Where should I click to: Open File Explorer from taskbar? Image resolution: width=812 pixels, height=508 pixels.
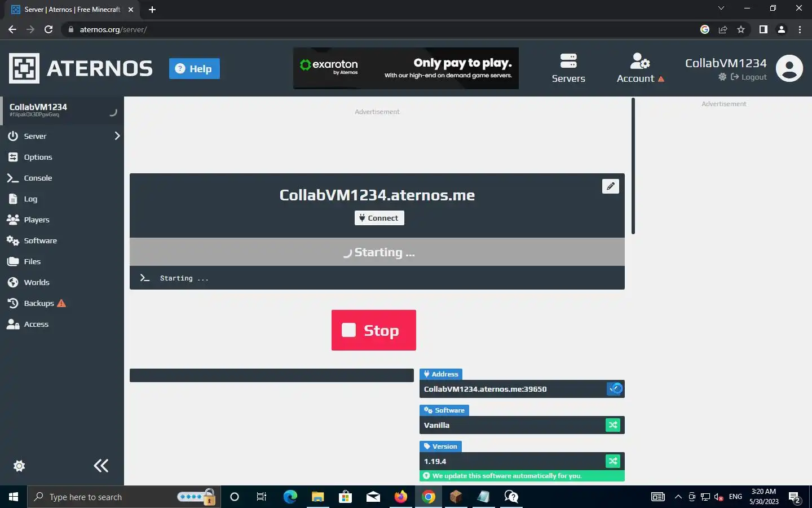[318, 497]
